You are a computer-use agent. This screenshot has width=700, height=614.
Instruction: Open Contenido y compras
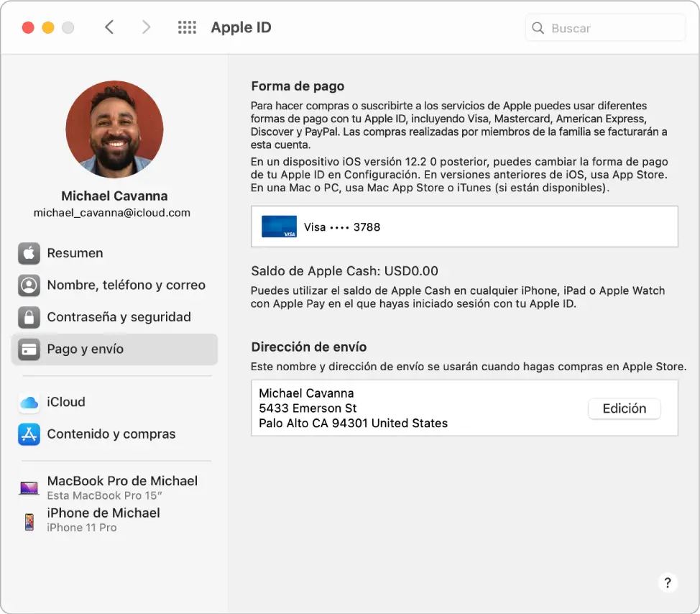point(114,434)
